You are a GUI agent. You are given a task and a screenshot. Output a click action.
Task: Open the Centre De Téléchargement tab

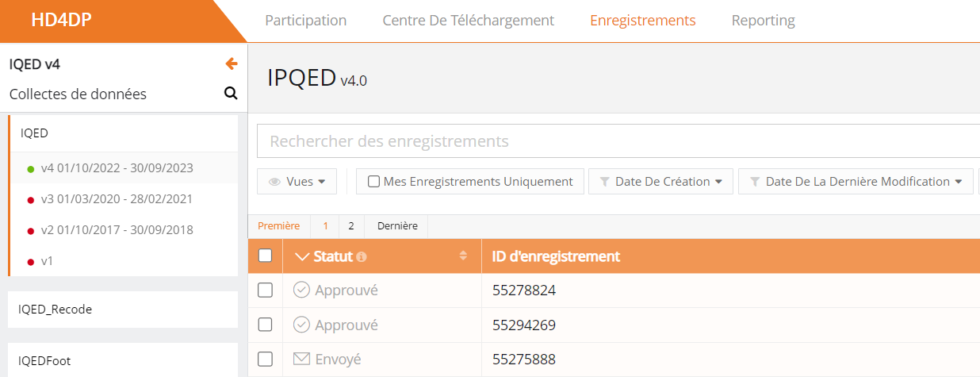point(468,21)
